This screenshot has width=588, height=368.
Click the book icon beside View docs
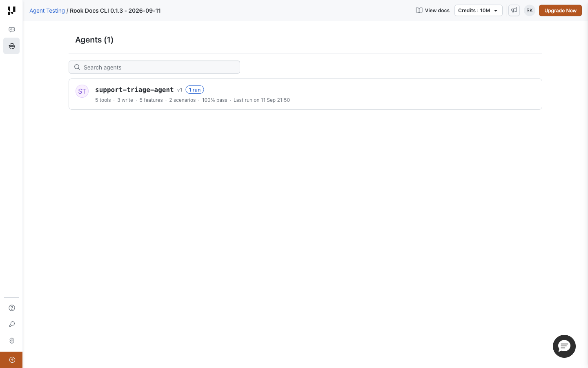tap(419, 10)
